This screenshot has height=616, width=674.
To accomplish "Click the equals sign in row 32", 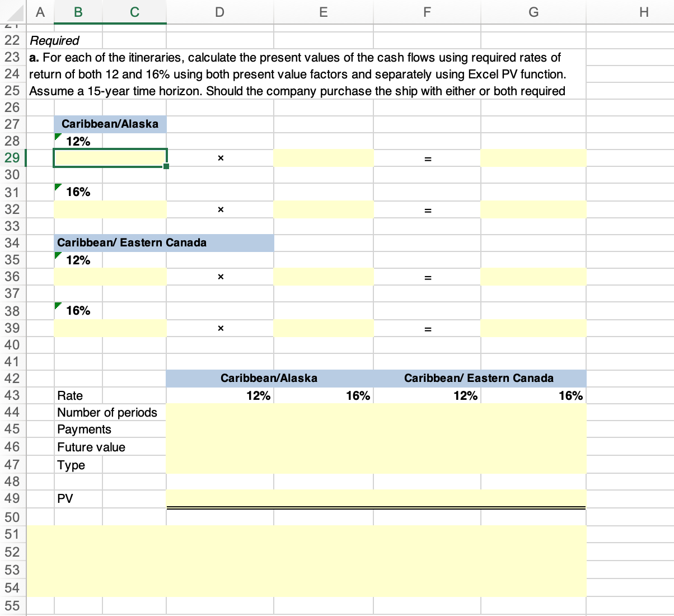I will pos(427,211).
